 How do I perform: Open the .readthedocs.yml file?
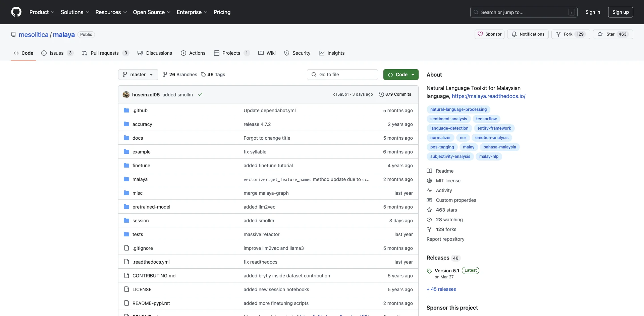tap(151, 262)
